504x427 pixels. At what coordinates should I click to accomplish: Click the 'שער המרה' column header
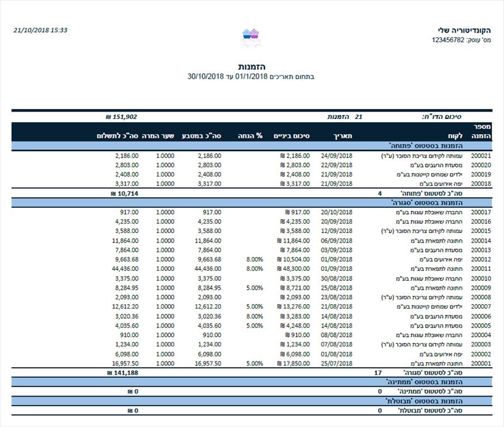[158, 136]
